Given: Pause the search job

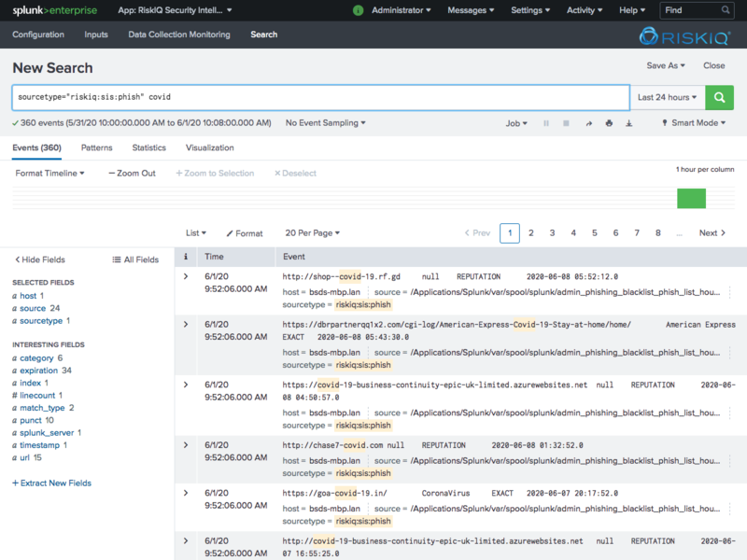Looking at the screenshot, I should tap(546, 123).
